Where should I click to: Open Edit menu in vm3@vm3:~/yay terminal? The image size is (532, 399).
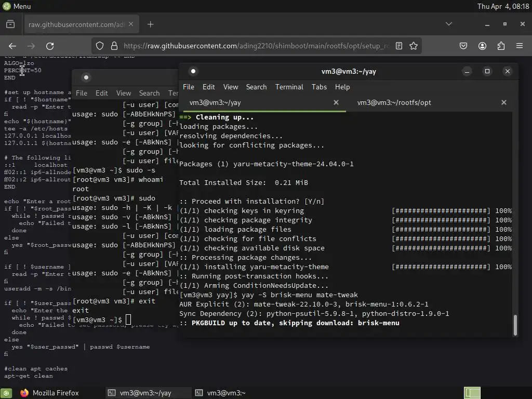click(x=209, y=87)
